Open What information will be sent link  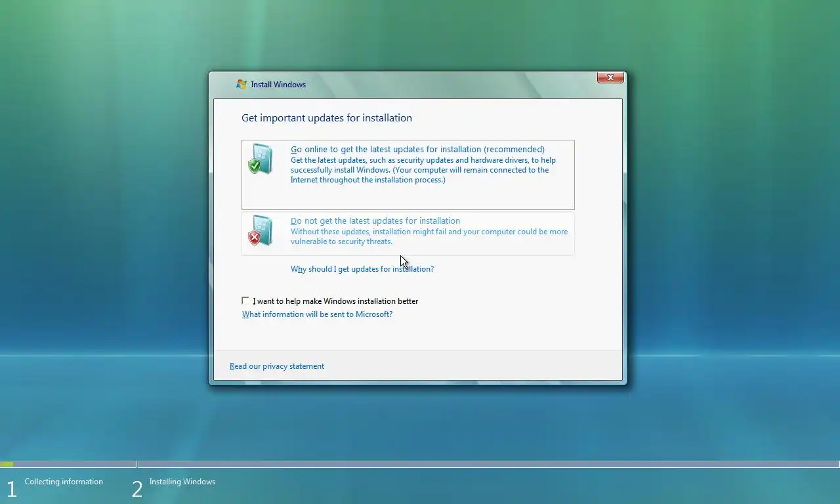tap(317, 314)
